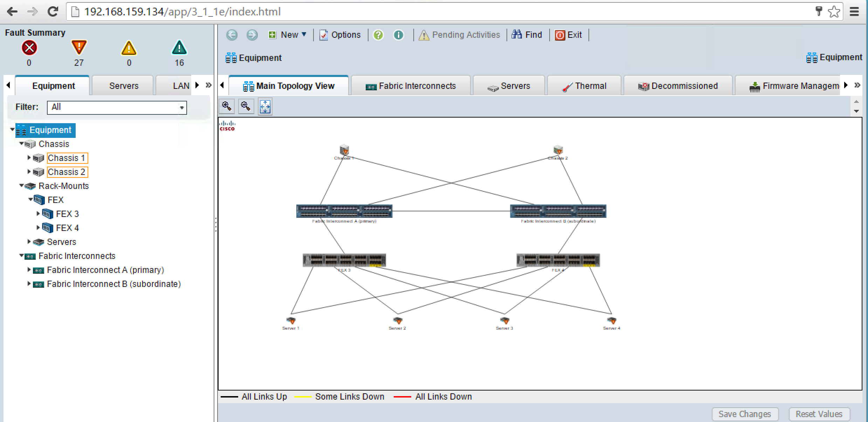Select Fabric Interconnect B (subordinate) tree item
This screenshot has width=868, height=422.
(x=114, y=284)
